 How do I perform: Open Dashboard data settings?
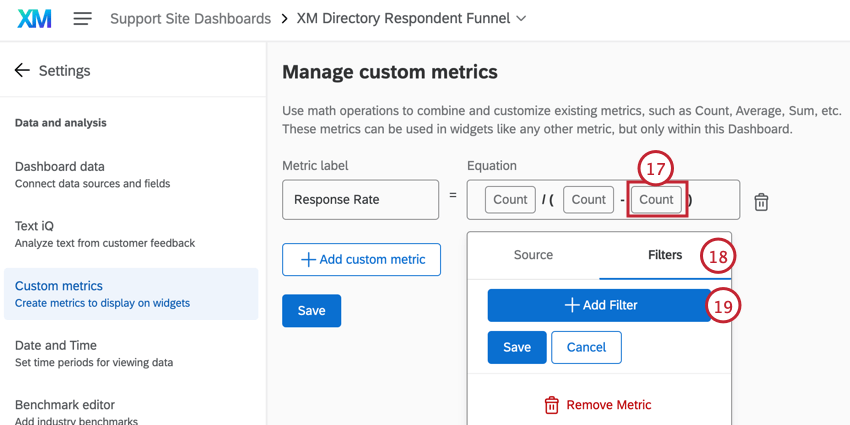60,166
